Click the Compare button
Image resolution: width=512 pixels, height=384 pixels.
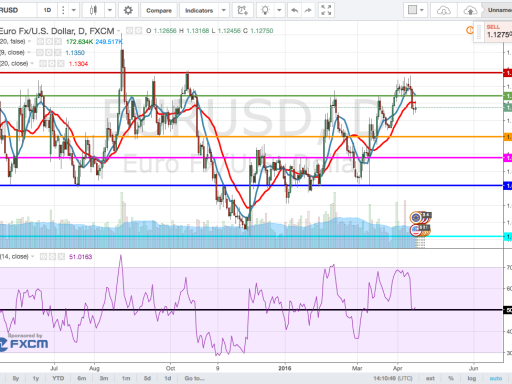coord(159,10)
